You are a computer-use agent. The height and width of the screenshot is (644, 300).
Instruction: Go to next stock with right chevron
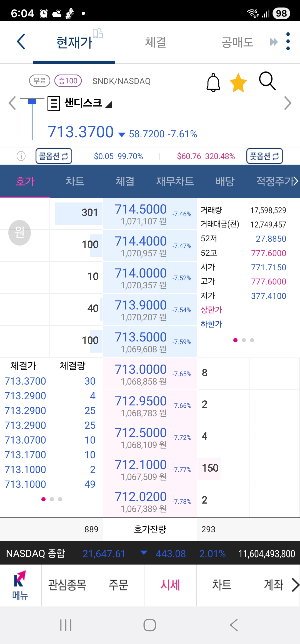[288, 103]
